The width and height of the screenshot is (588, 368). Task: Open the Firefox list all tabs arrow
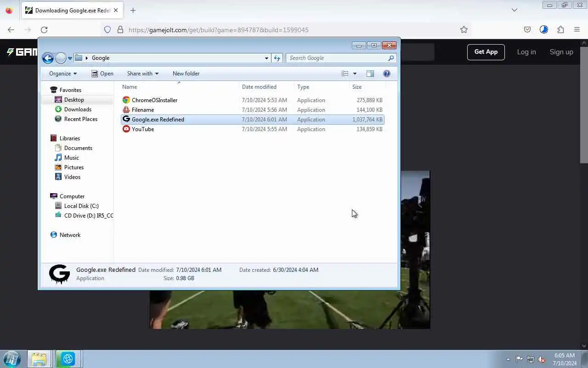pos(514,10)
